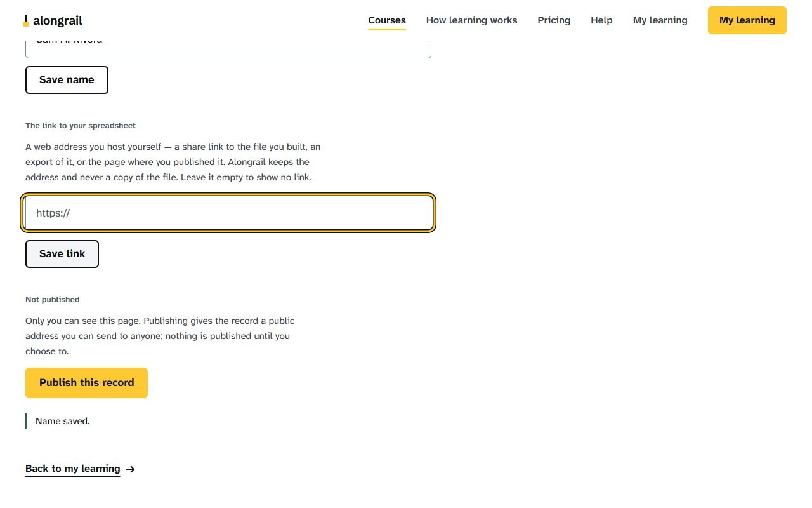Select the heading "The link to your spreadsheet"
Screen dimensions: 812x508
point(81,126)
